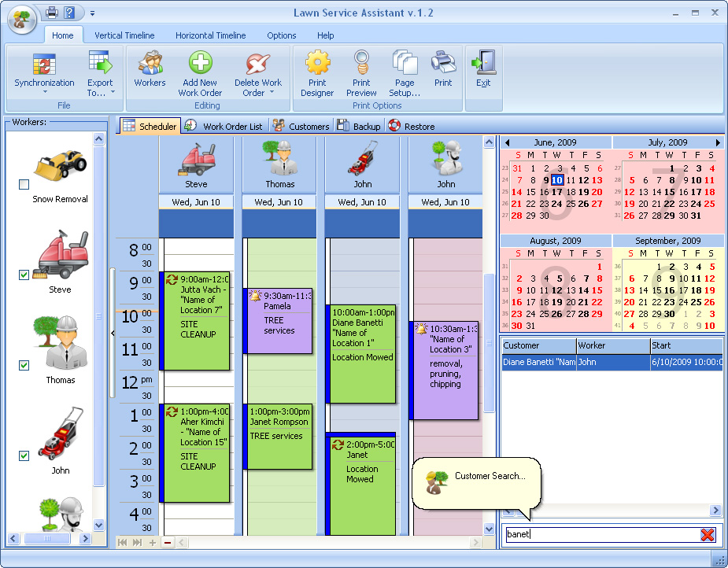
Task: Open the Add New Work Order tool
Action: tap(200, 64)
